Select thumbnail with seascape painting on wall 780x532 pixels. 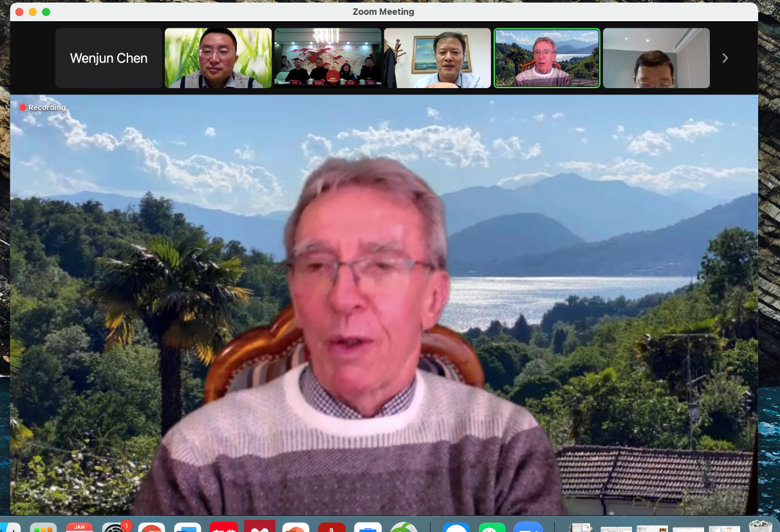click(437, 58)
